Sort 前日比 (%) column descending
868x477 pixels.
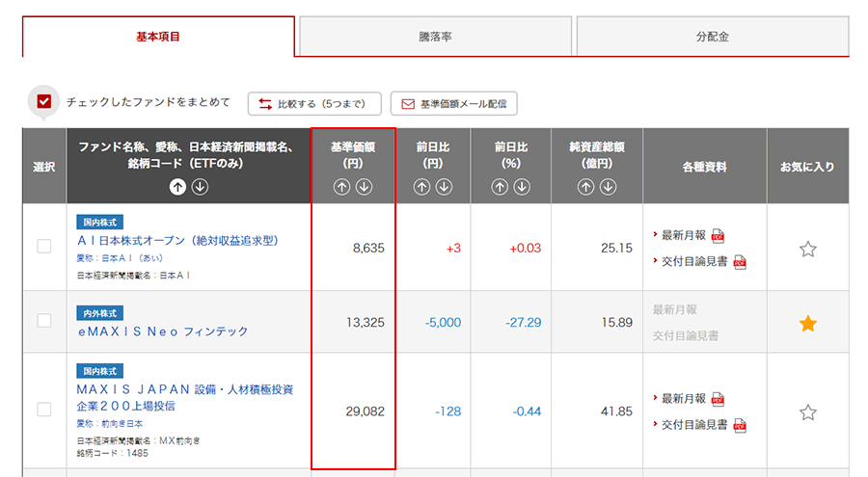pos(522,187)
